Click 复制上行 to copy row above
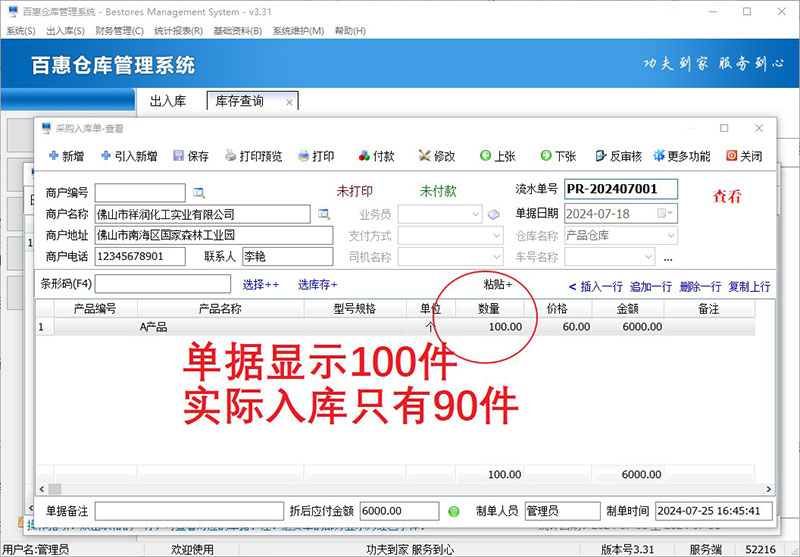 click(749, 287)
